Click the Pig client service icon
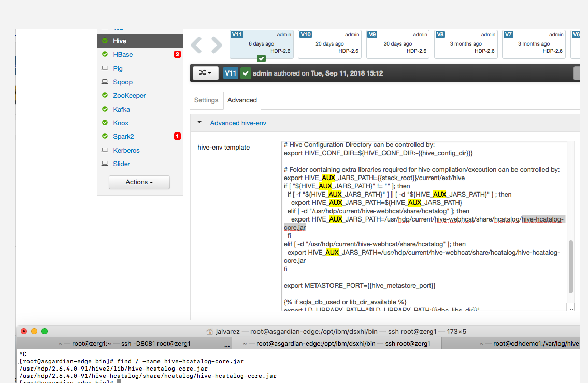The image size is (588, 383). [x=105, y=68]
